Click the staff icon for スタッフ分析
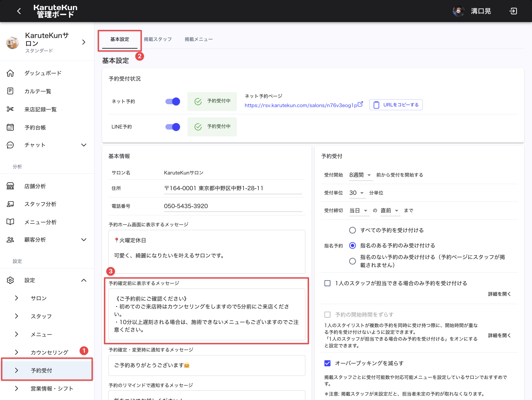The height and width of the screenshot is (400, 532). 10,204
